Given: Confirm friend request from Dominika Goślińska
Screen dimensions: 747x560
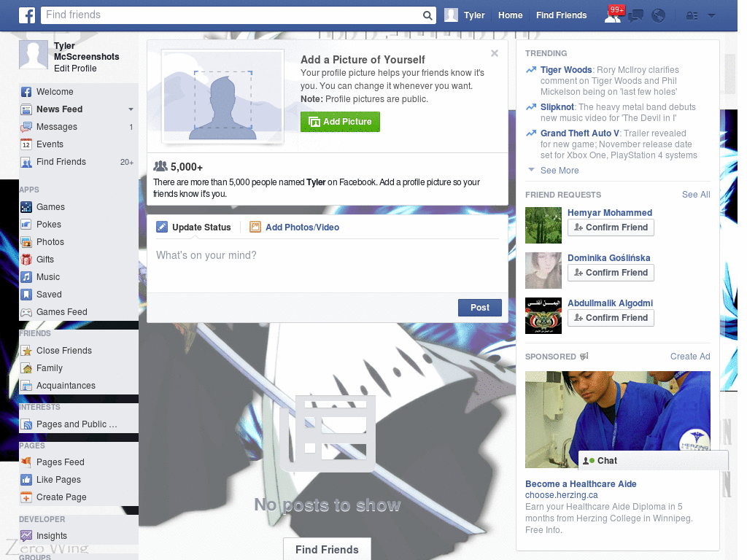Looking at the screenshot, I should [611, 273].
